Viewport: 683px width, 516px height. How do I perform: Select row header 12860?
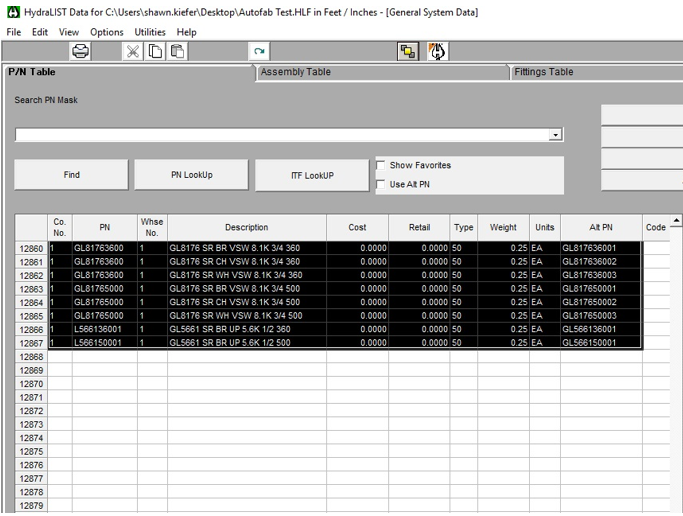[x=31, y=248]
